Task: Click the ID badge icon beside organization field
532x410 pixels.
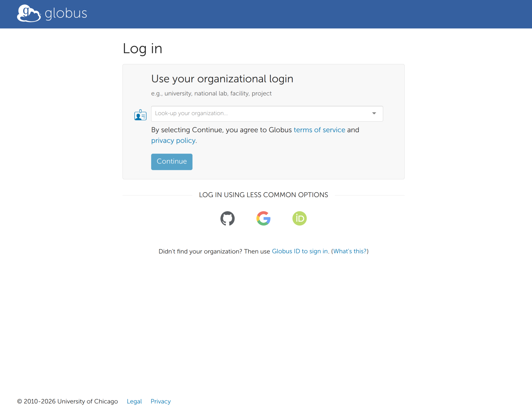Action: (x=140, y=115)
